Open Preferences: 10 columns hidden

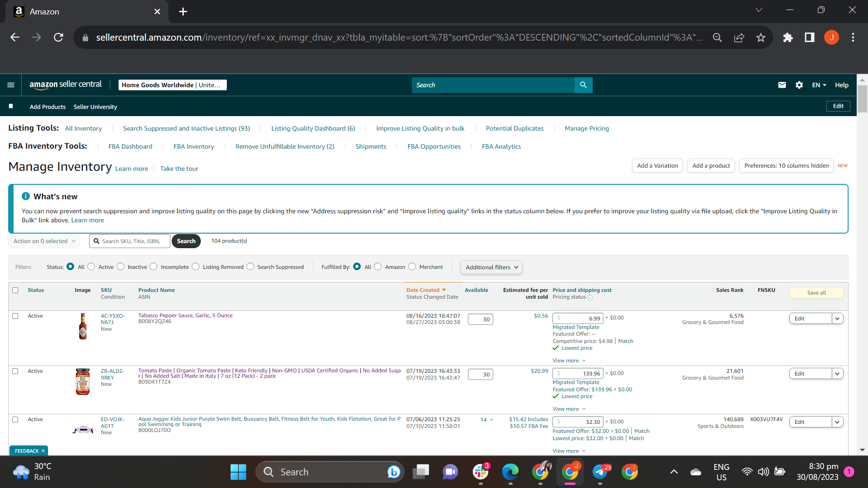coord(787,166)
